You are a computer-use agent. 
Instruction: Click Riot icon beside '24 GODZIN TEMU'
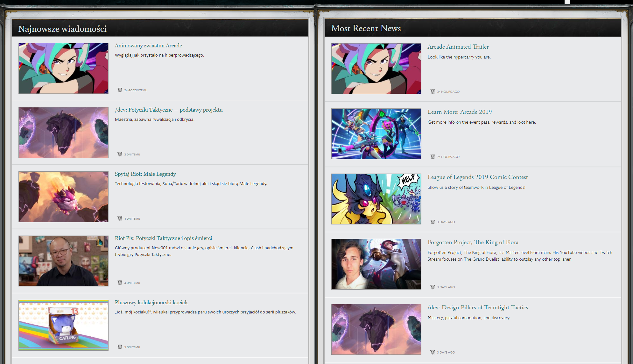(120, 90)
